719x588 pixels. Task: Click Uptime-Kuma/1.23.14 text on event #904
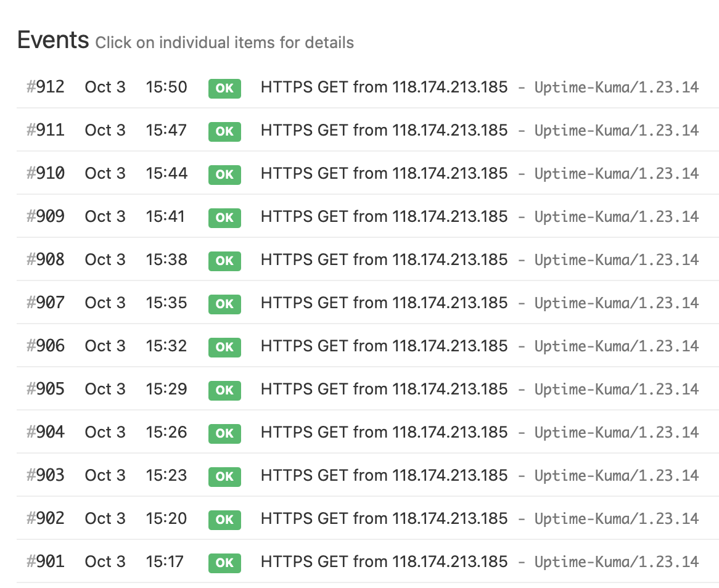(616, 432)
